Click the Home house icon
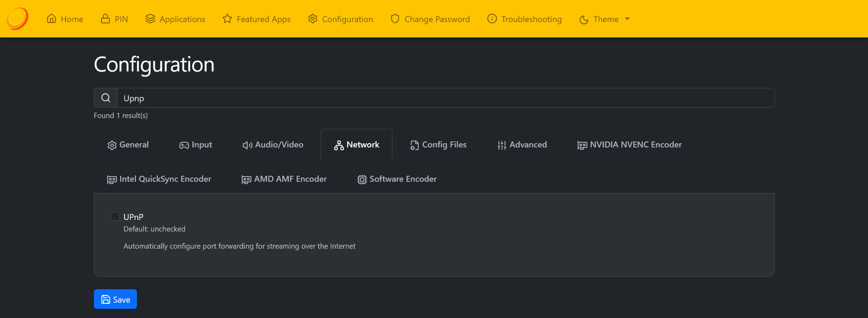 pyautogui.click(x=51, y=19)
